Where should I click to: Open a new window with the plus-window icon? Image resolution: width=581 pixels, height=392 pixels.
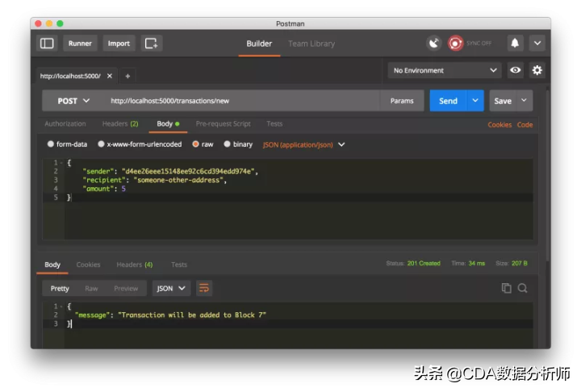click(x=151, y=44)
